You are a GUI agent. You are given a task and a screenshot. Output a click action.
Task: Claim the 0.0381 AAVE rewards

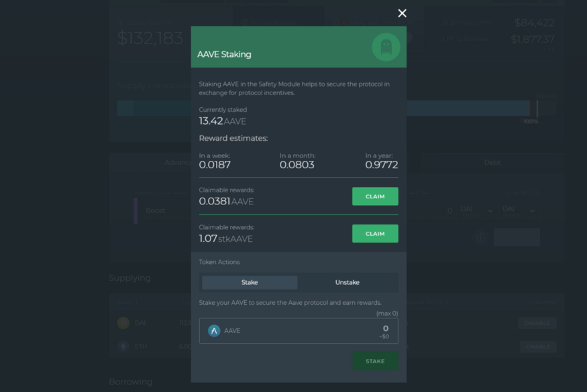(x=375, y=196)
